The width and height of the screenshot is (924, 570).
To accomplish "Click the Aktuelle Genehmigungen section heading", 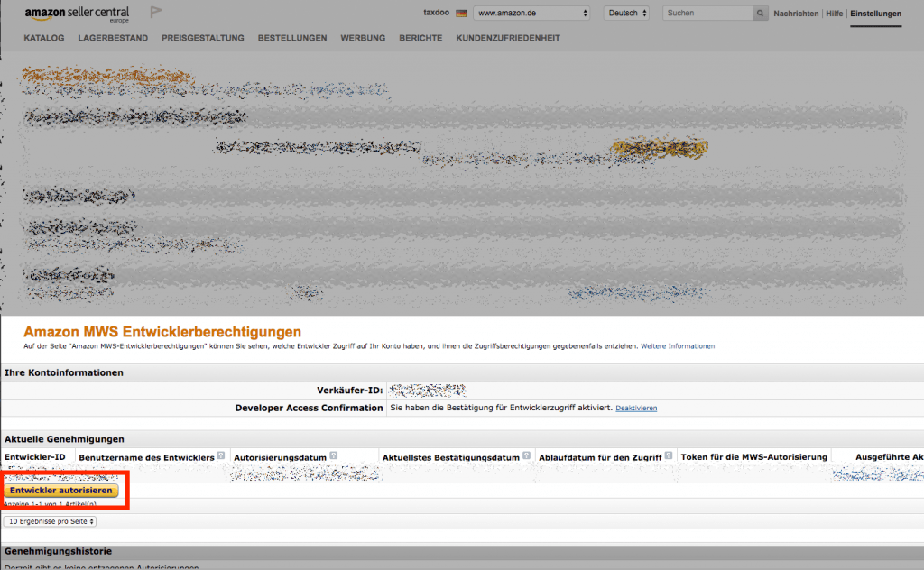I will coord(64,438).
